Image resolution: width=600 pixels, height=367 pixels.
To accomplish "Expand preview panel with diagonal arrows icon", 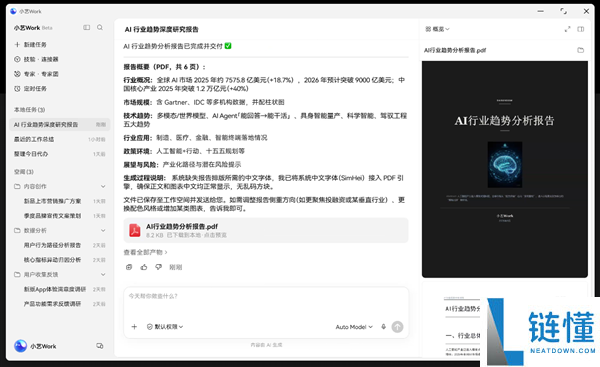I will (x=567, y=29).
